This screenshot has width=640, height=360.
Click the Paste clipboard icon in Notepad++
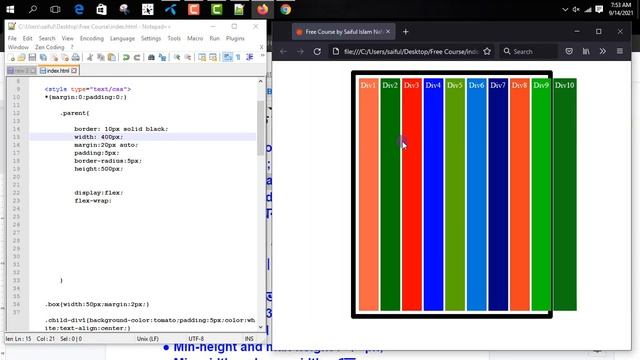point(111,58)
